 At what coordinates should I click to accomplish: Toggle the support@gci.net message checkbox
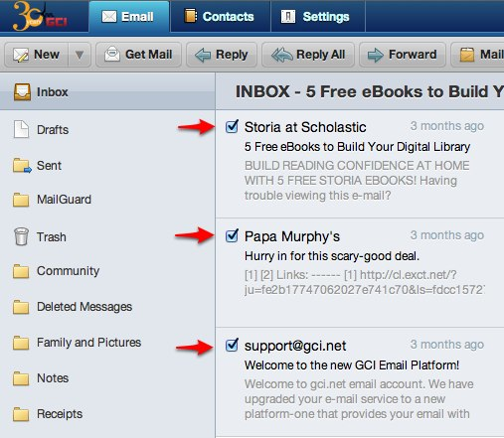point(232,345)
